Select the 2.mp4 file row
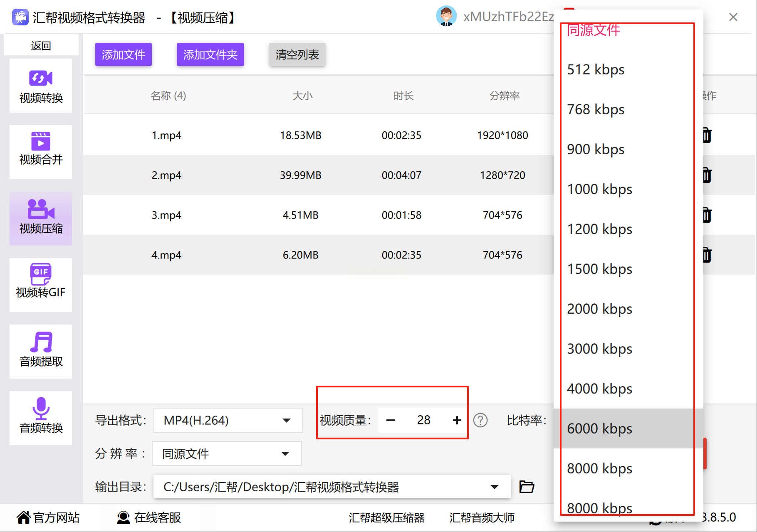This screenshot has height=532, width=757. coord(318,175)
